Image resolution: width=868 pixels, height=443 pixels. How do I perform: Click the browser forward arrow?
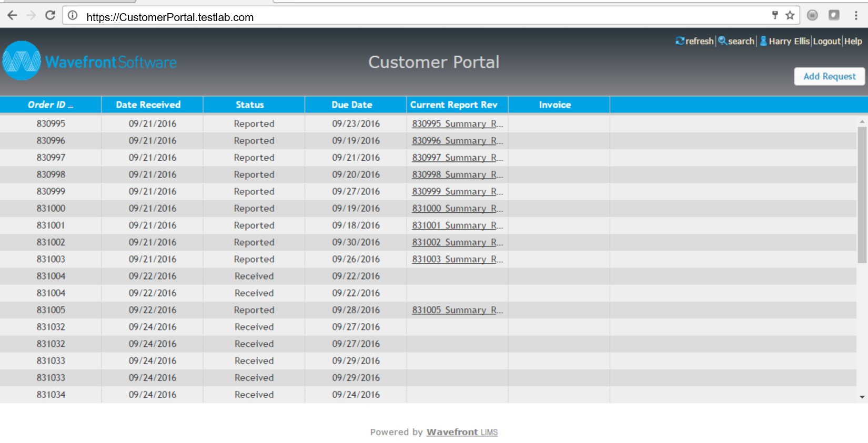point(31,15)
